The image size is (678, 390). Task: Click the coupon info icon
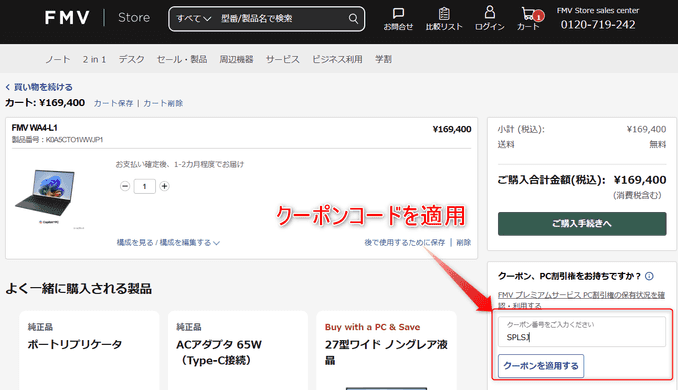pos(649,276)
